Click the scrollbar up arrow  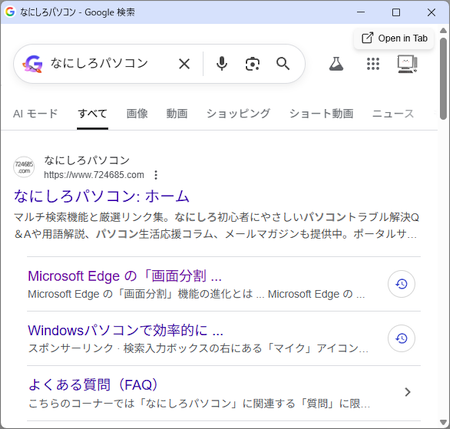click(x=443, y=30)
